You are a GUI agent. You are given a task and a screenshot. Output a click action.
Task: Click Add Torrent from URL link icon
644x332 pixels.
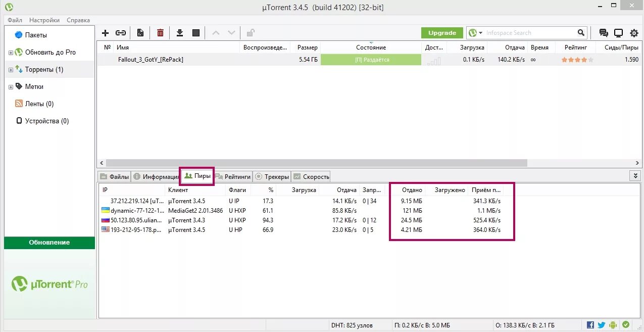click(x=121, y=33)
